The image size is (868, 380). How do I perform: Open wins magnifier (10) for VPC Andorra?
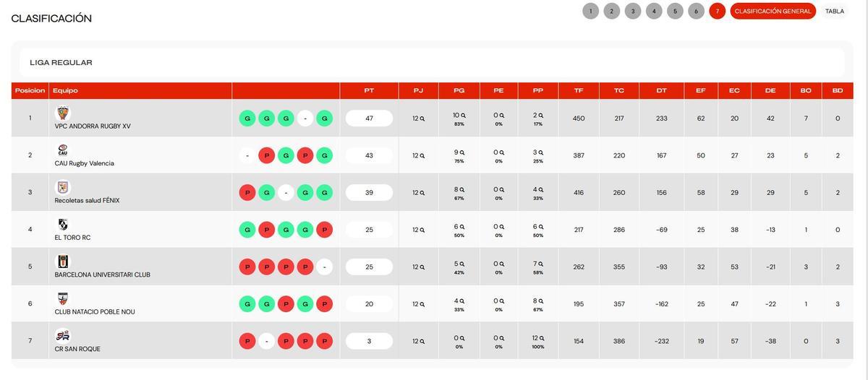(464, 115)
